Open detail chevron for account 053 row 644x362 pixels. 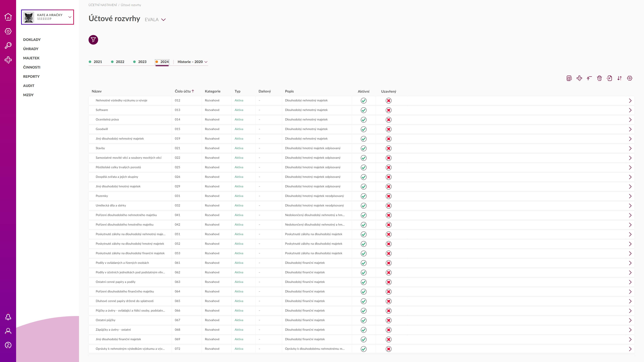point(630,253)
